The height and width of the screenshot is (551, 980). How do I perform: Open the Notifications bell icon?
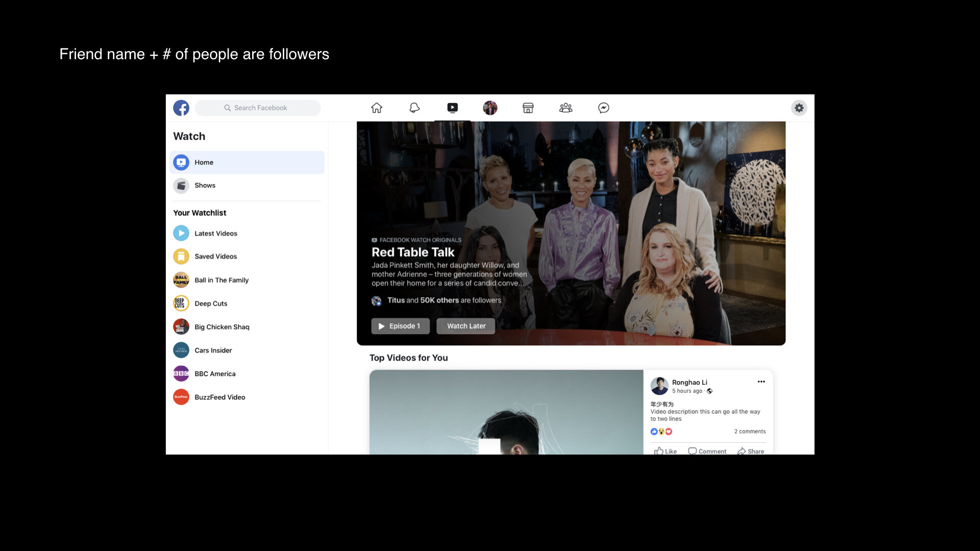pos(414,108)
